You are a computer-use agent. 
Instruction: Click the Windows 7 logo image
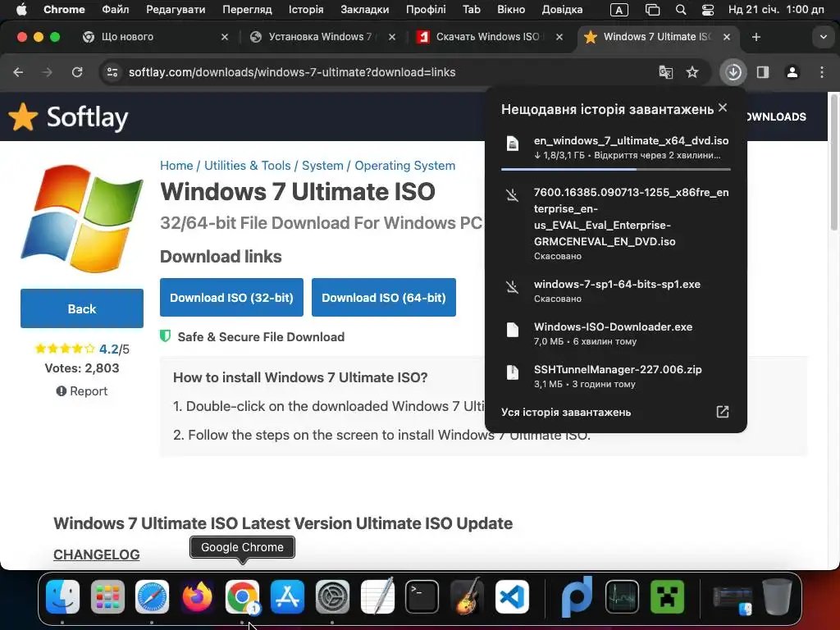82,218
